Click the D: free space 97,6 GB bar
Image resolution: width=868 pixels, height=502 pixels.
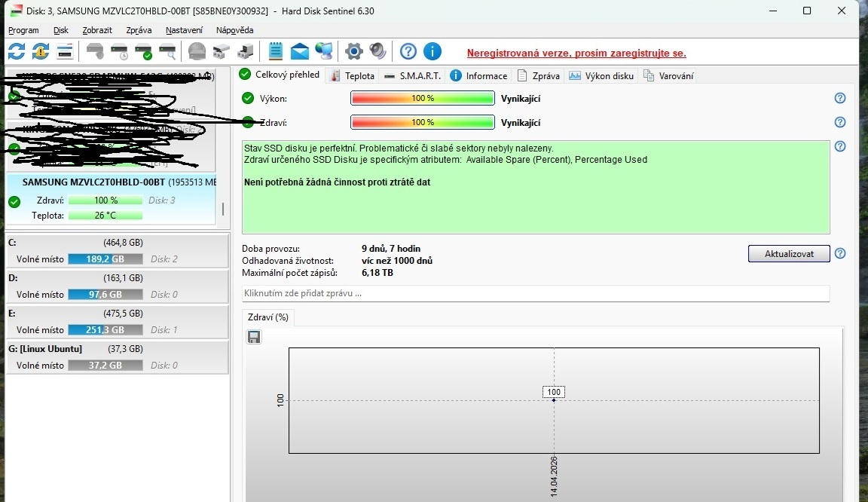(x=105, y=294)
